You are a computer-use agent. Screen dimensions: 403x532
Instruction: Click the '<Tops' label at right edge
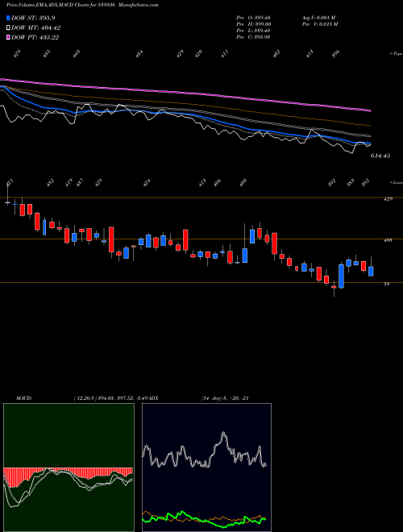[x=396, y=54]
